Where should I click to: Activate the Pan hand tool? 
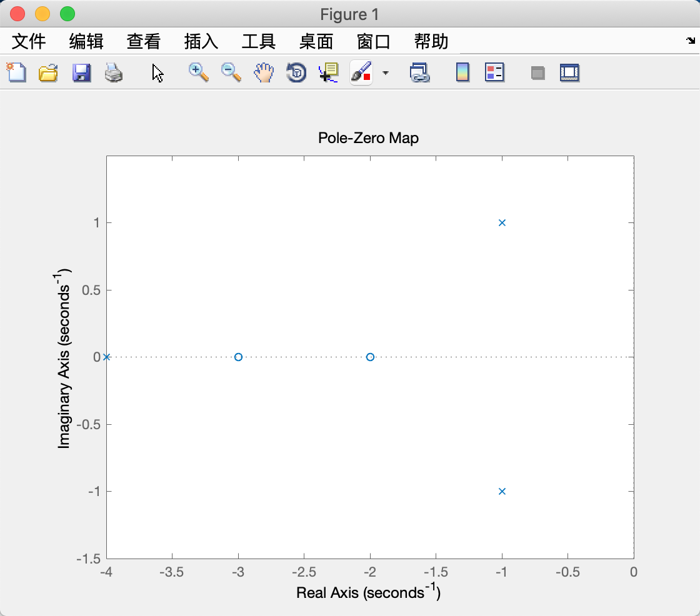click(263, 72)
